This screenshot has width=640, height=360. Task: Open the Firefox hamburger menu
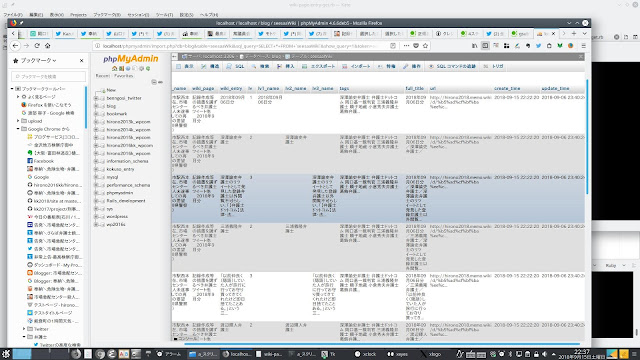pyautogui.click(x=584, y=46)
